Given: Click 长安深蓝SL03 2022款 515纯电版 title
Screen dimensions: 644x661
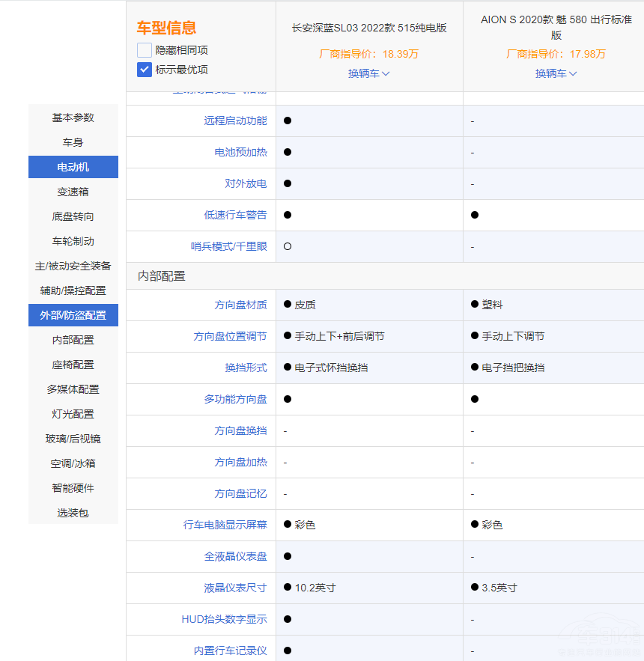Looking at the screenshot, I should pyautogui.click(x=369, y=28).
